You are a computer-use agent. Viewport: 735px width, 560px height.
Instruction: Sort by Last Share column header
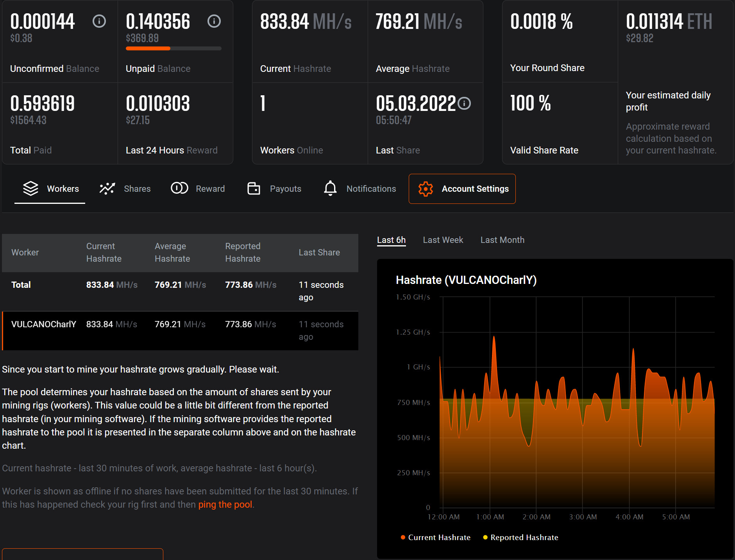point(319,253)
